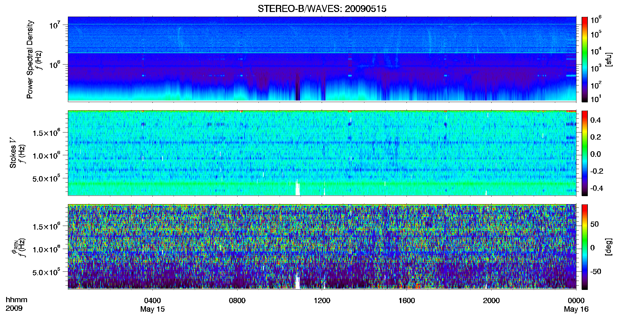Click the 'May 15' date label
This screenshot has width=644, height=332.
[x=152, y=309]
